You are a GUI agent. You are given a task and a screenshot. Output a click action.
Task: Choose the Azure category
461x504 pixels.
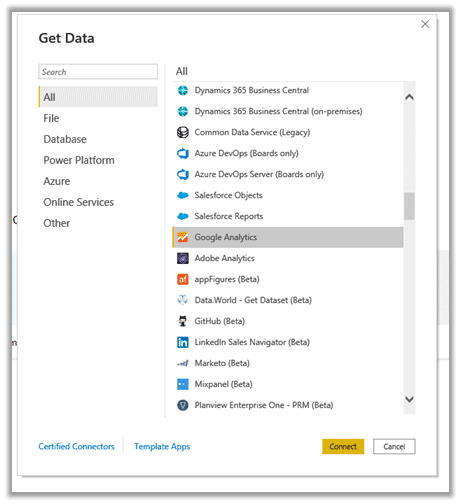[57, 181]
